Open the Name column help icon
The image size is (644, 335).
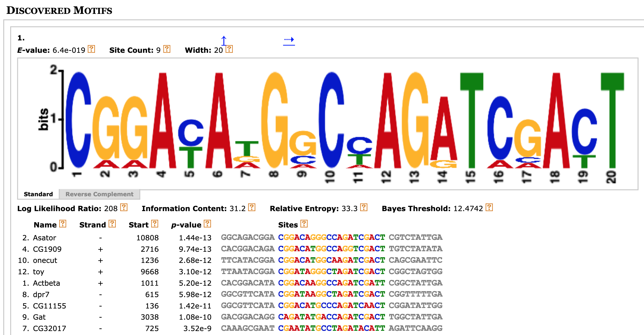pos(63,224)
